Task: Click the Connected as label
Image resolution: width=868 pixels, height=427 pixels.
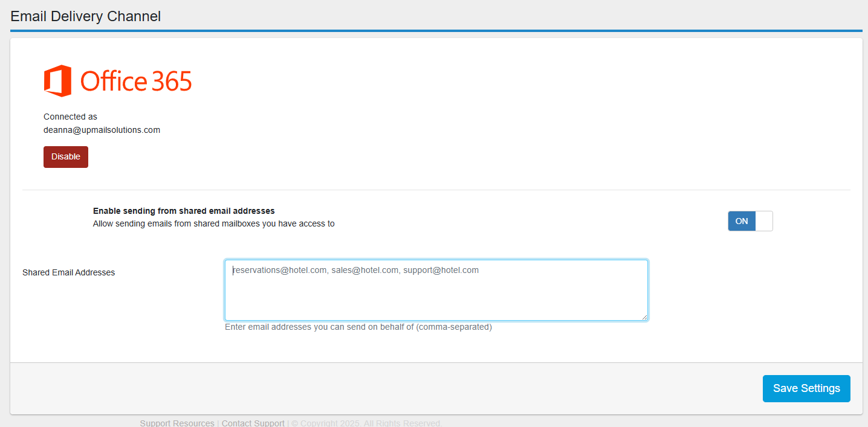Action: coord(70,117)
